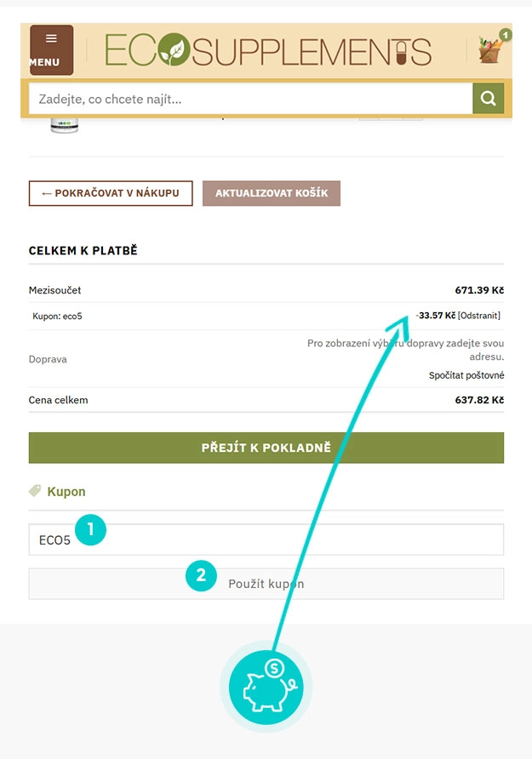Click the search magnifier icon
The height and width of the screenshot is (759, 532).
488,98
